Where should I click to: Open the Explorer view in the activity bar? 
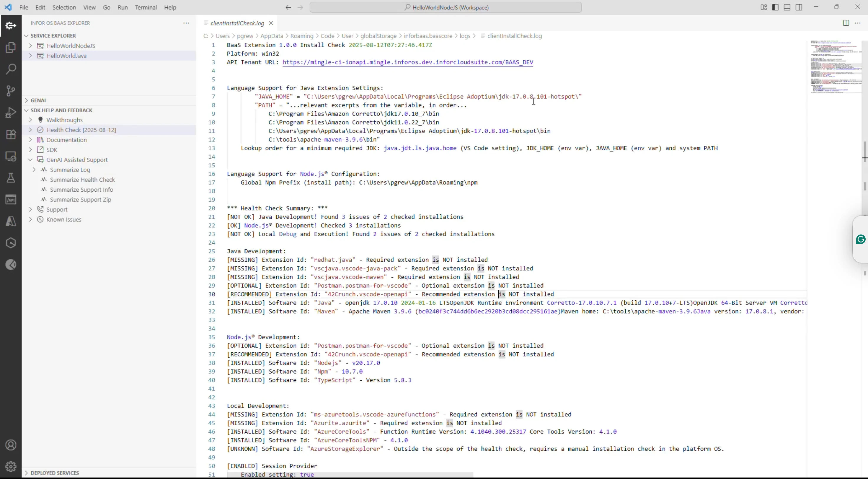click(x=11, y=47)
